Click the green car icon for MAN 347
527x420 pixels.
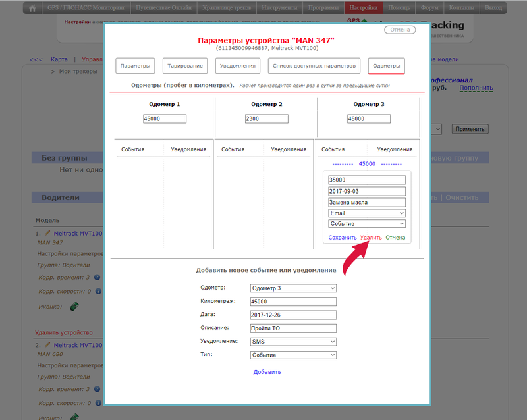[x=74, y=306]
